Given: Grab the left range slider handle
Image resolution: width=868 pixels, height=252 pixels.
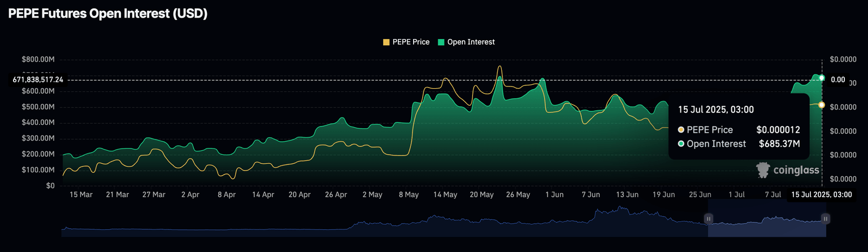Looking at the screenshot, I should [708, 218].
